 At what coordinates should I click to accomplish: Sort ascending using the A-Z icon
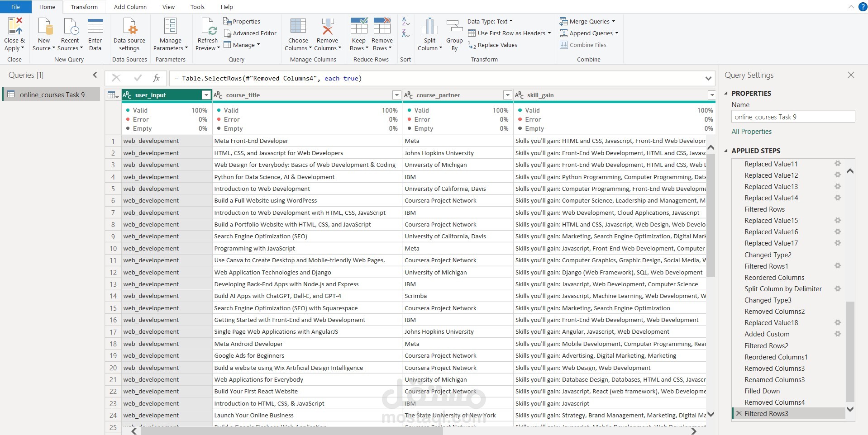click(x=405, y=21)
